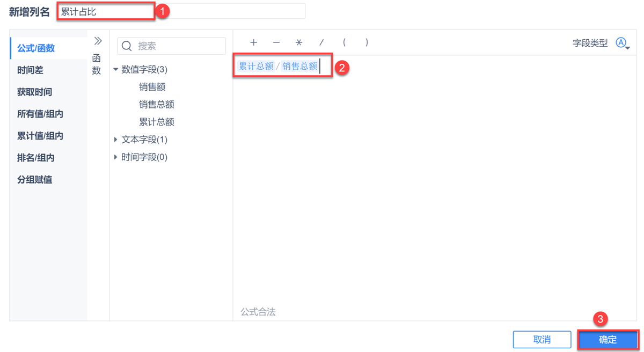Click the 字段类型 label

(590, 43)
